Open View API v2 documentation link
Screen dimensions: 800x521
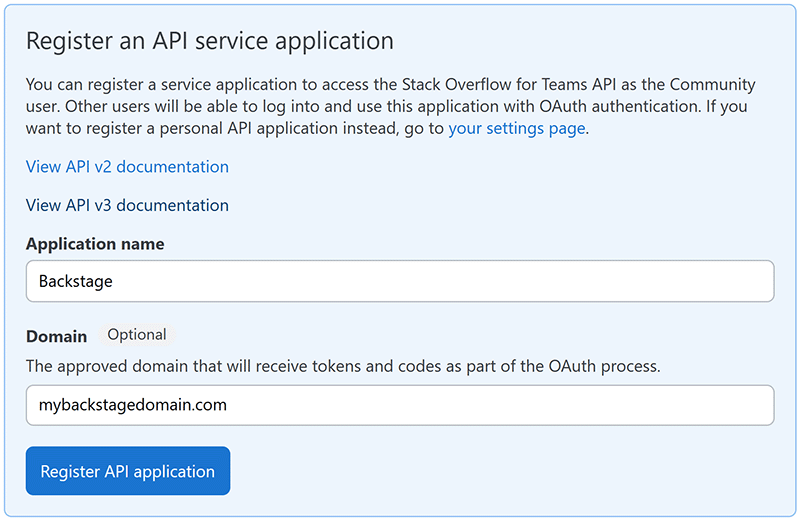127,167
